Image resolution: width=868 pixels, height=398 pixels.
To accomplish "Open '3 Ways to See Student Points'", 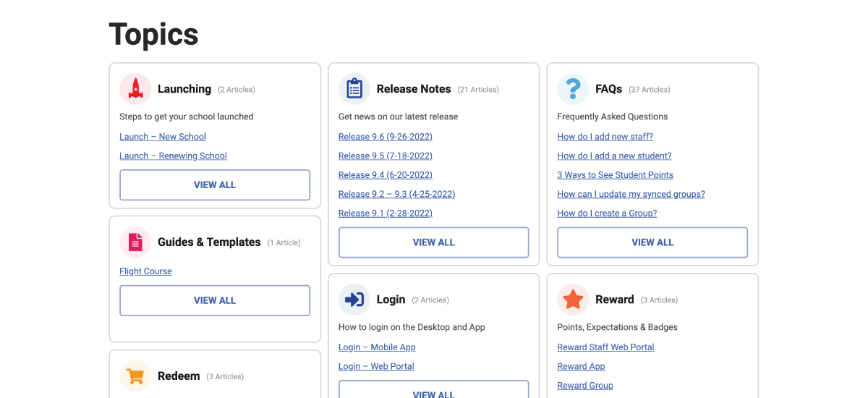I will [x=615, y=175].
